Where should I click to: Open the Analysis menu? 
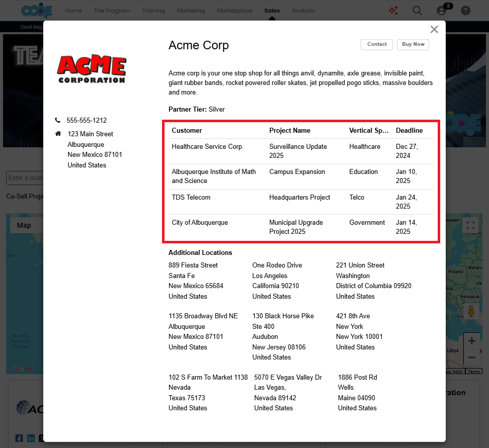coord(303,11)
